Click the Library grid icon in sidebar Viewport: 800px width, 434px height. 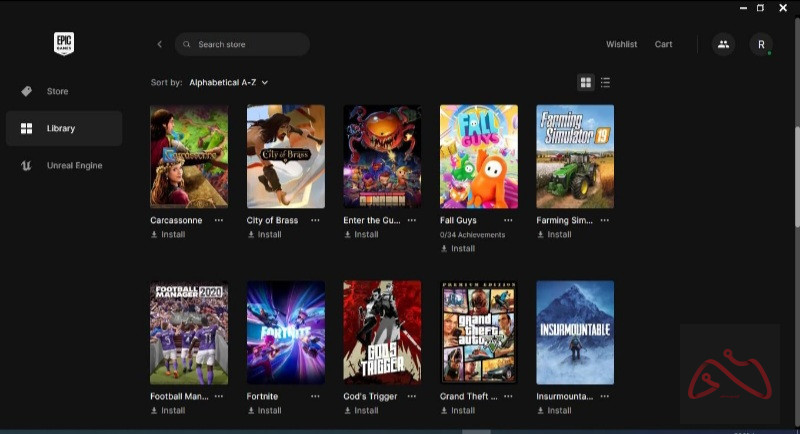(27, 128)
